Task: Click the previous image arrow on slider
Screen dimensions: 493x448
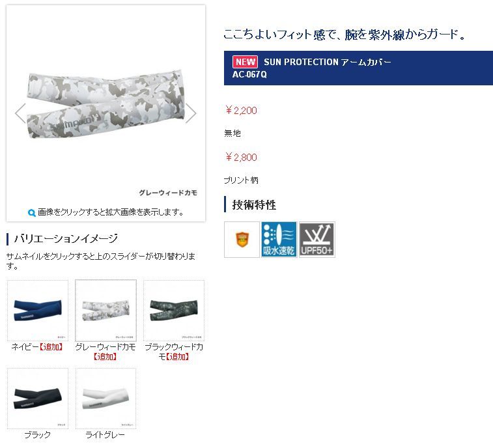Action: (x=20, y=113)
